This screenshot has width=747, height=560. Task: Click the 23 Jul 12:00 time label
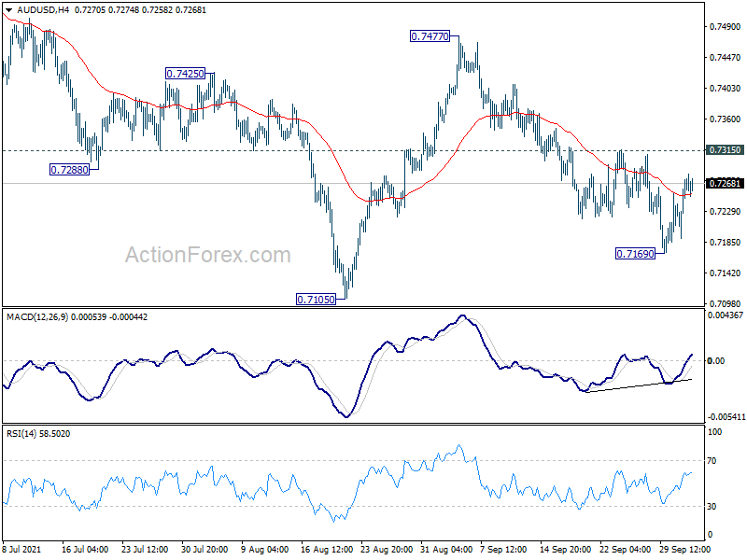[x=145, y=550]
